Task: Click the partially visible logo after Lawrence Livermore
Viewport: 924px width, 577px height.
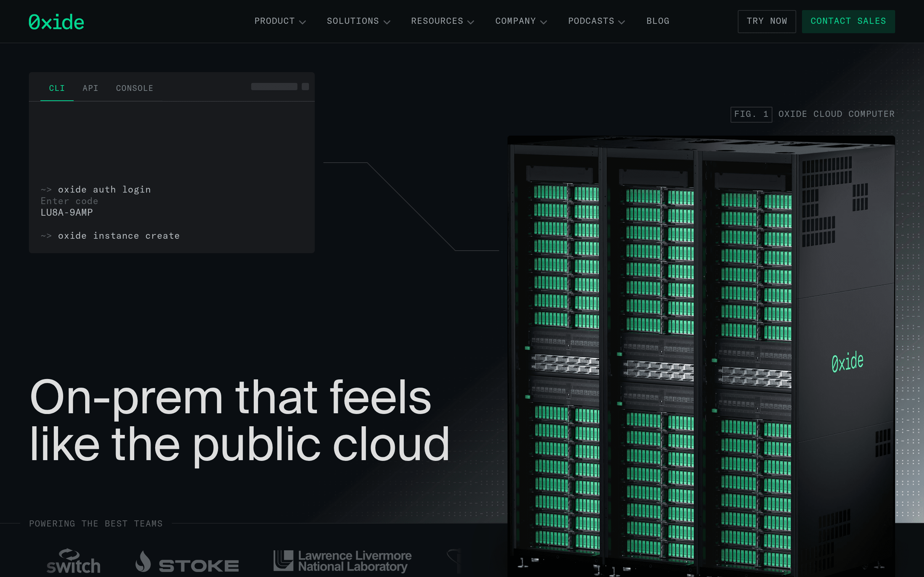Action: (x=454, y=561)
